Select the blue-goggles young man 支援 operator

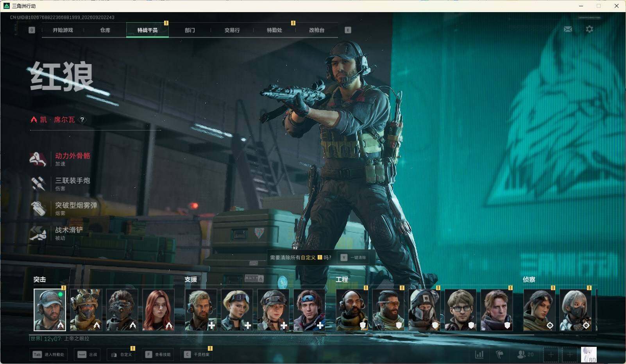[309, 310]
